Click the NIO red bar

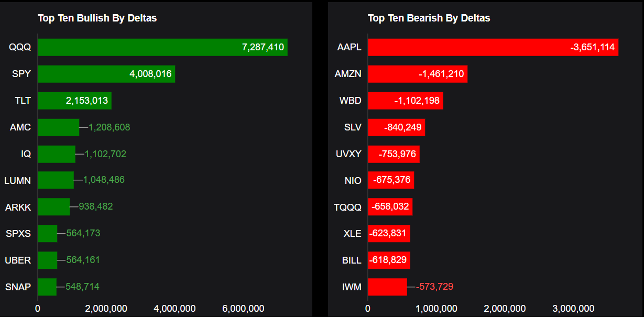tap(390, 180)
